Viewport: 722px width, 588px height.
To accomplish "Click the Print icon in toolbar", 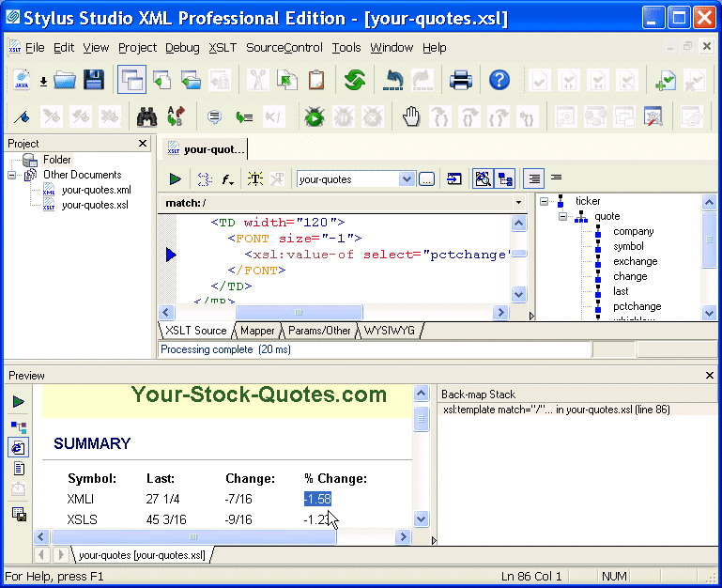I will point(460,81).
